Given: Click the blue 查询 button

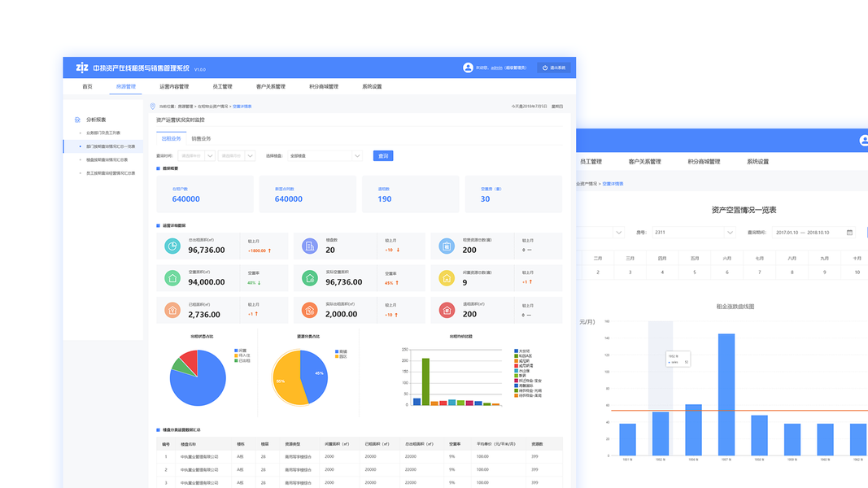Looking at the screenshot, I should pyautogui.click(x=383, y=156).
